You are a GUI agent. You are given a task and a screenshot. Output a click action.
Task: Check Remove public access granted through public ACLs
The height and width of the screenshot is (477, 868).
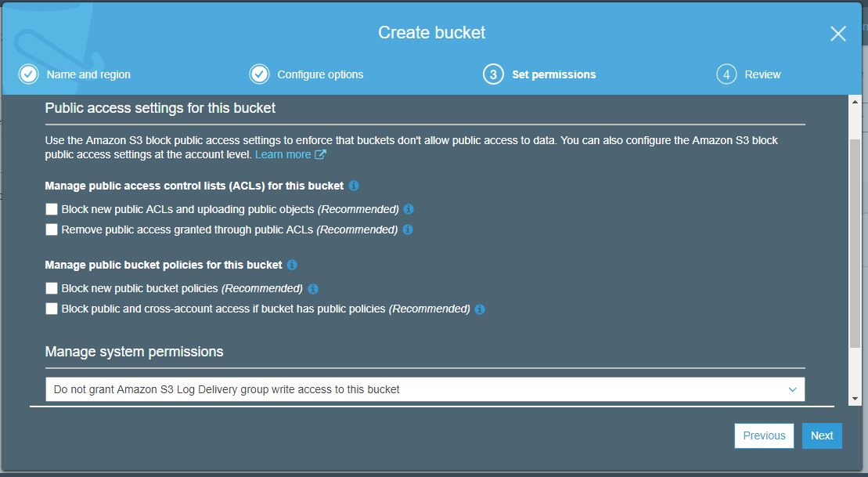[x=52, y=229]
